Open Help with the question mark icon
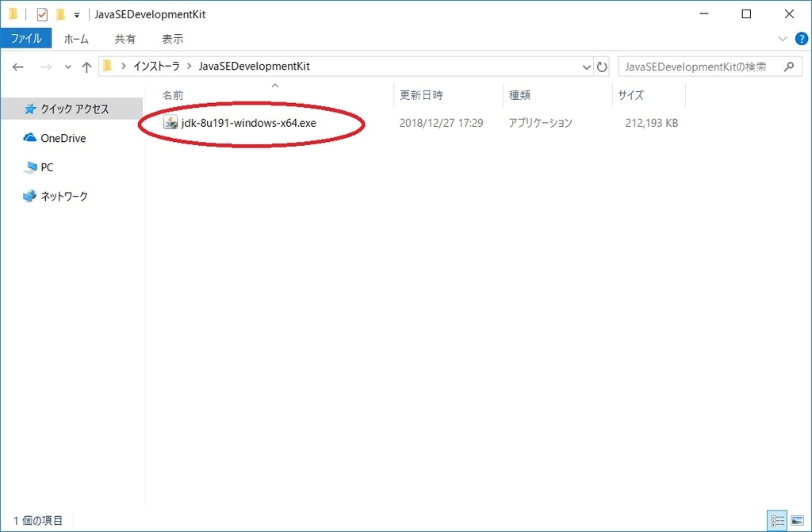 click(801, 39)
